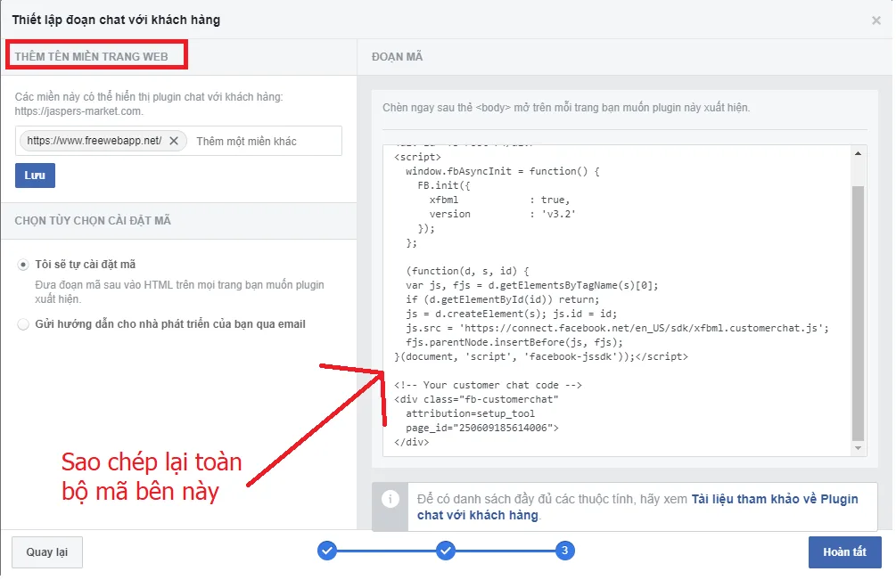Click the "}(document, 'script', 'facebook-jssdk'));</script>" line
The width and height of the screenshot is (896, 588).
click(541, 356)
